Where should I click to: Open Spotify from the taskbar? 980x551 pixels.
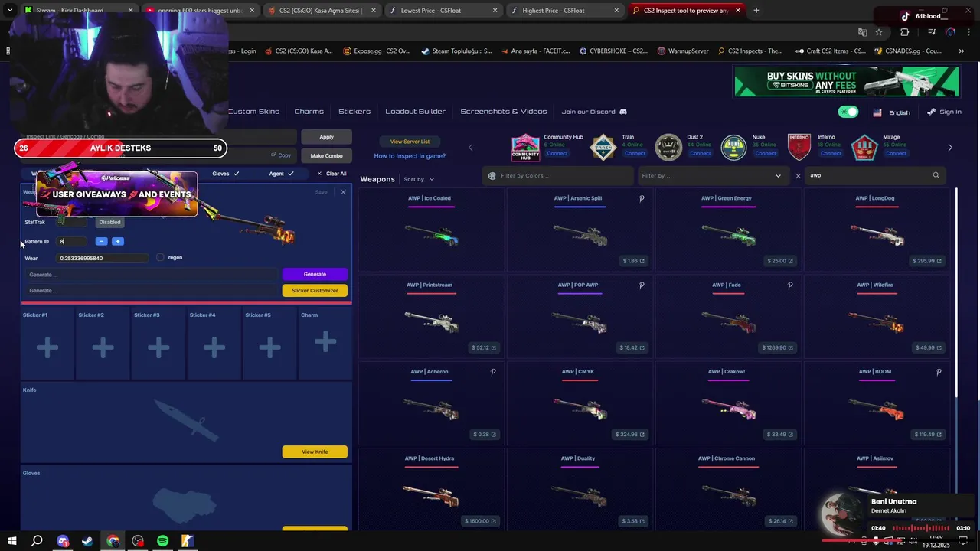162,541
